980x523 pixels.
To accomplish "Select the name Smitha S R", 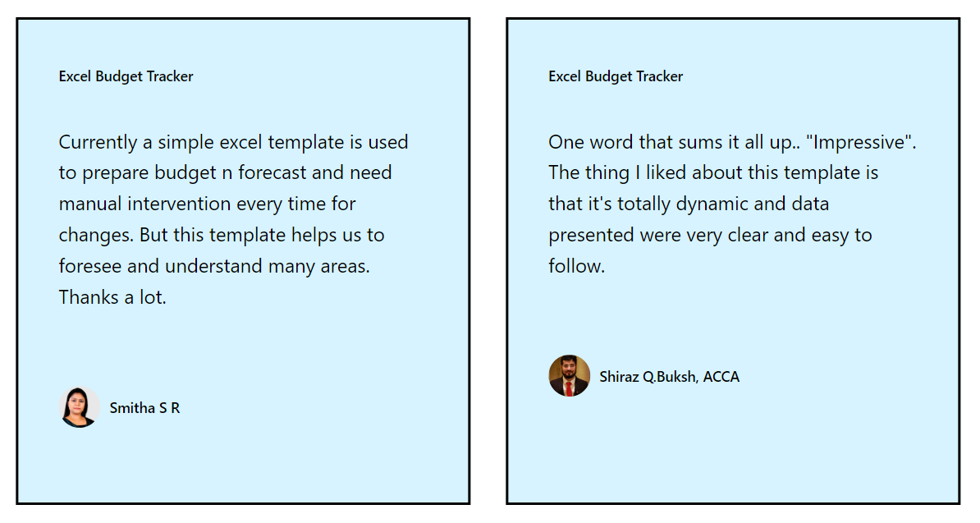I will (144, 408).
